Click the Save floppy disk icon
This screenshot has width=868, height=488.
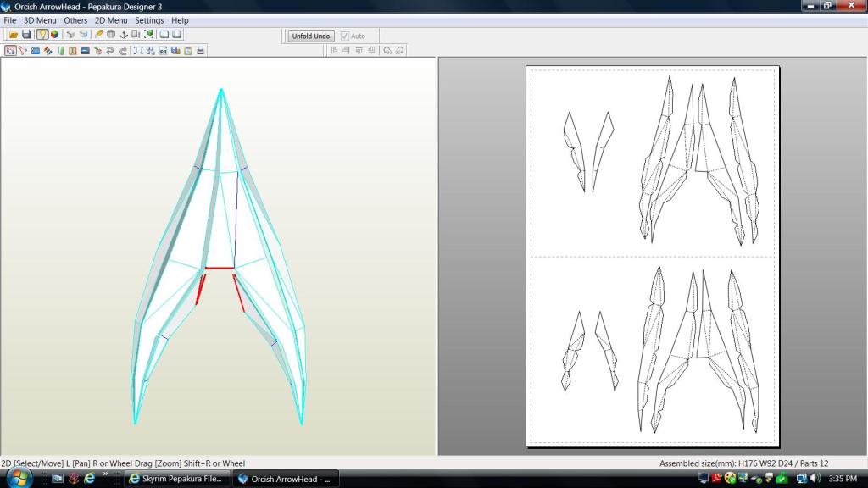(26, 34)
